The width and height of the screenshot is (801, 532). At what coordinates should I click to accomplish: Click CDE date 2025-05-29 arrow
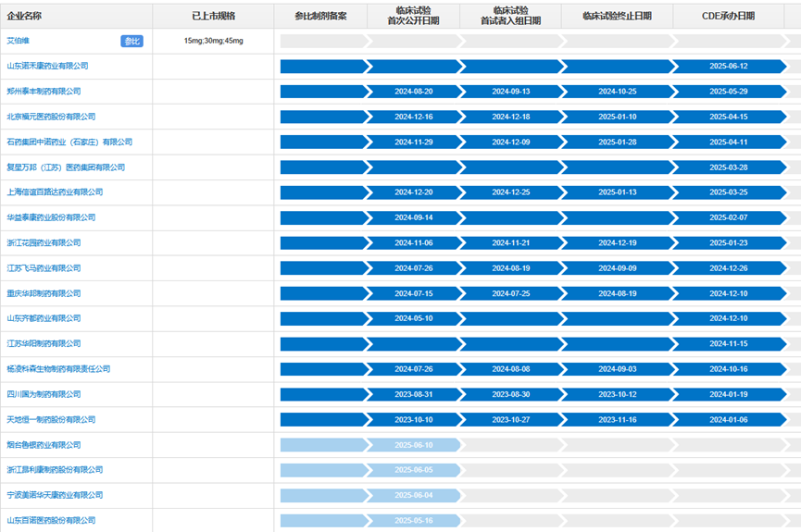click(729, 92)
